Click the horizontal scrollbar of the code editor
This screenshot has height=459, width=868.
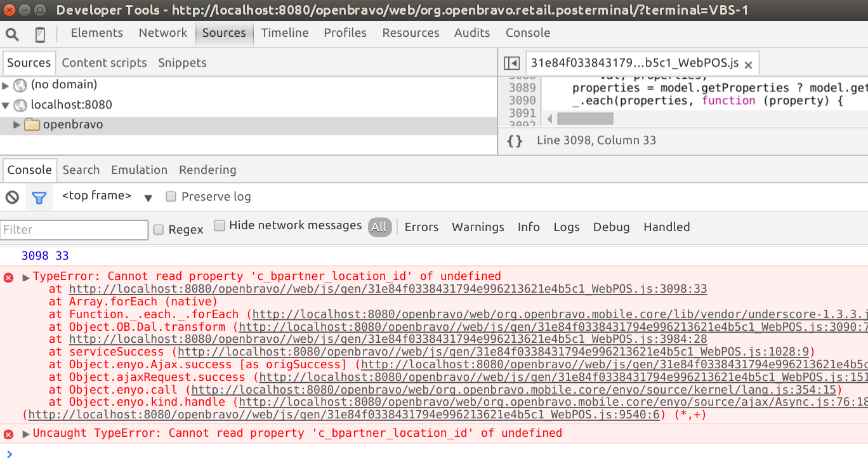pyautogui.click(x=585, y=119)
